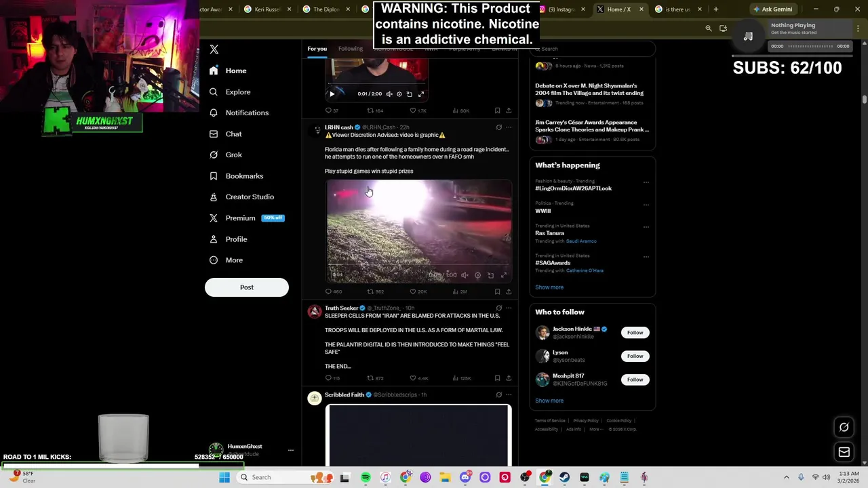This screenshot has height=488, width=868.
Task: Click Show more under What's happening
Action: (x=549, y=287)
